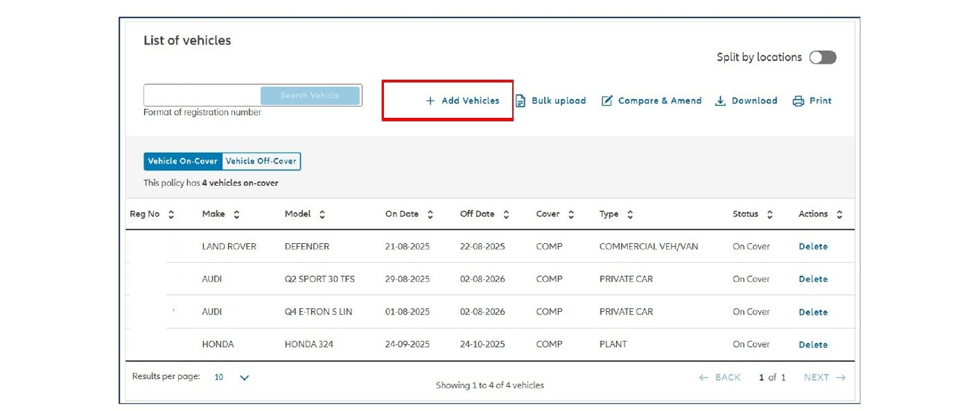
Task: Go to next page with NEXT
Action: pos(825,378)
